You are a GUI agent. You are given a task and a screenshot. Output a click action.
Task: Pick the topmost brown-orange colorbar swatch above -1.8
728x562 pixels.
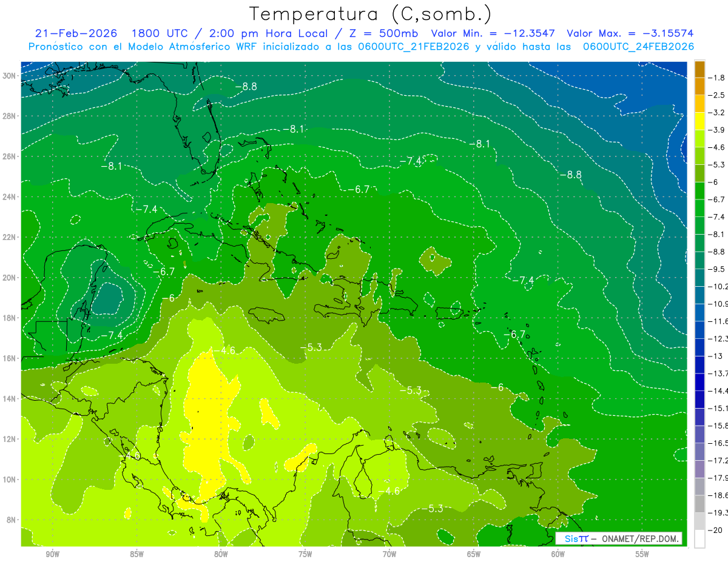point(699,69)
